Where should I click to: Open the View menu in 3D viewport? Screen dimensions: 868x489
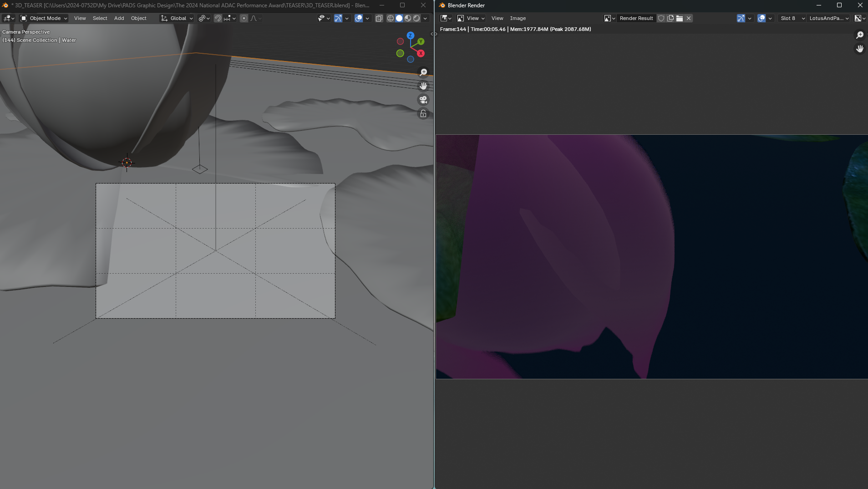[80, 18]
